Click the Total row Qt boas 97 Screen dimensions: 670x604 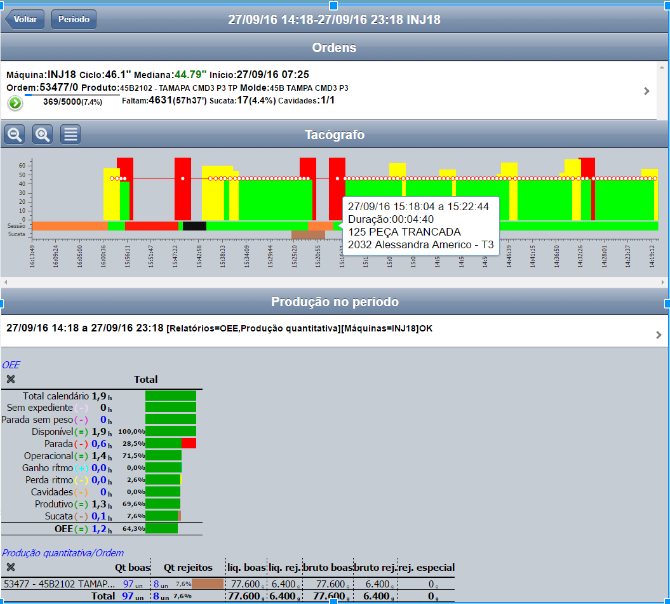[x=128, y=596]
